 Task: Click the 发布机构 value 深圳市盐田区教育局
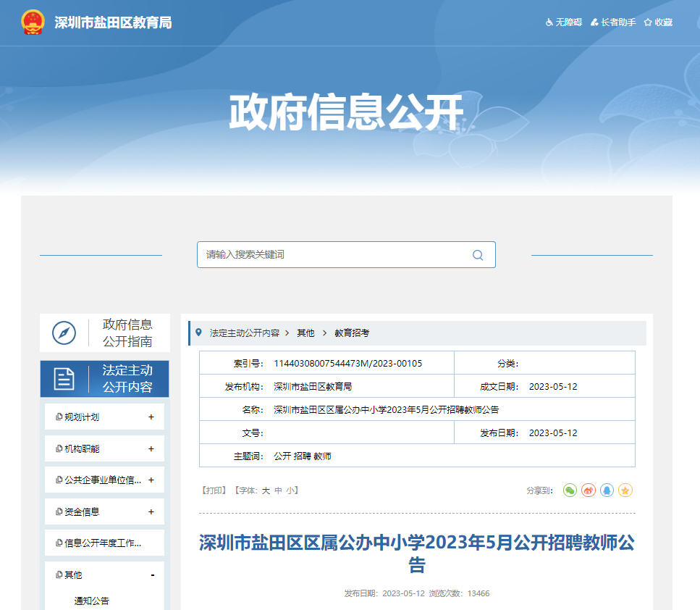(313, 387)
